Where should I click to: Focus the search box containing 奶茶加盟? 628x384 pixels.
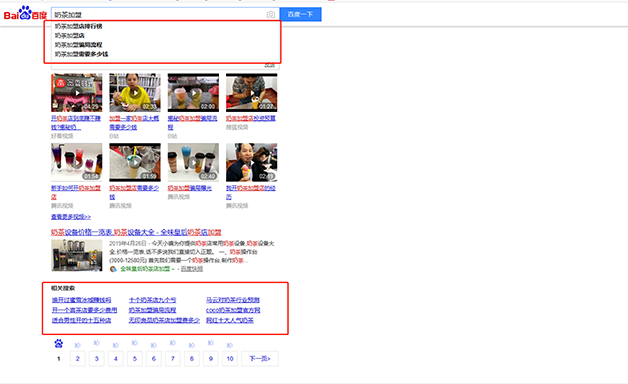tap(159, 14)
